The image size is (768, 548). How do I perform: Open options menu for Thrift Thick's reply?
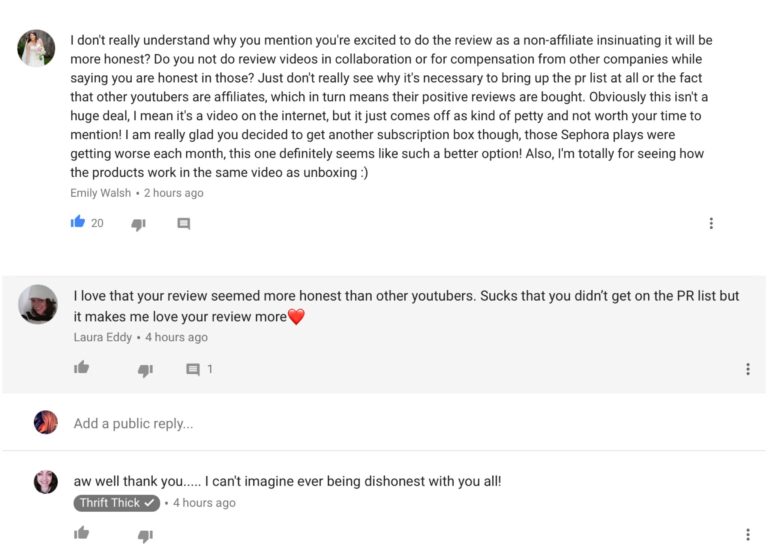[x=747, y=535]
